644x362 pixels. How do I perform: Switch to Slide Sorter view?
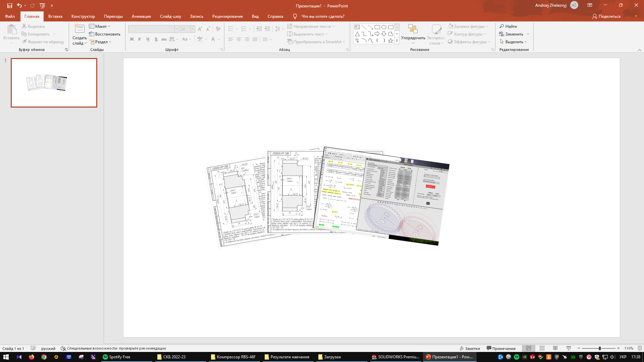(542, 348)
